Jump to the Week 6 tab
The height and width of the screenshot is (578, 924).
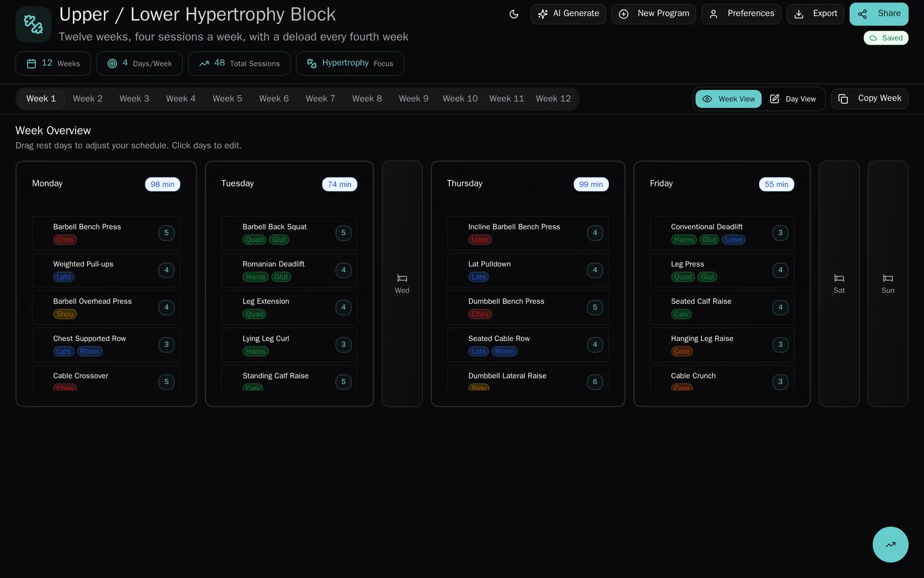point(274,99)
